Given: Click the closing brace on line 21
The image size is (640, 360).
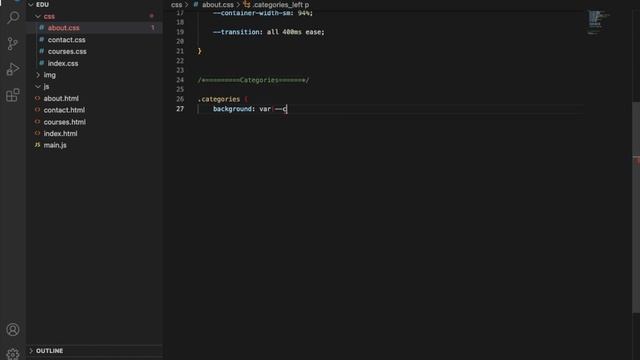Looking at the screenshot, I should pyautogui.click(x=200, y=51).
